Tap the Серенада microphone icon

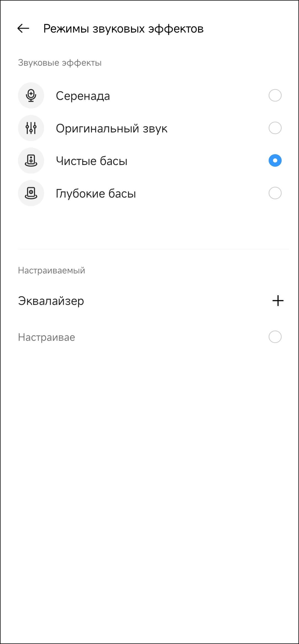(31, 95)
